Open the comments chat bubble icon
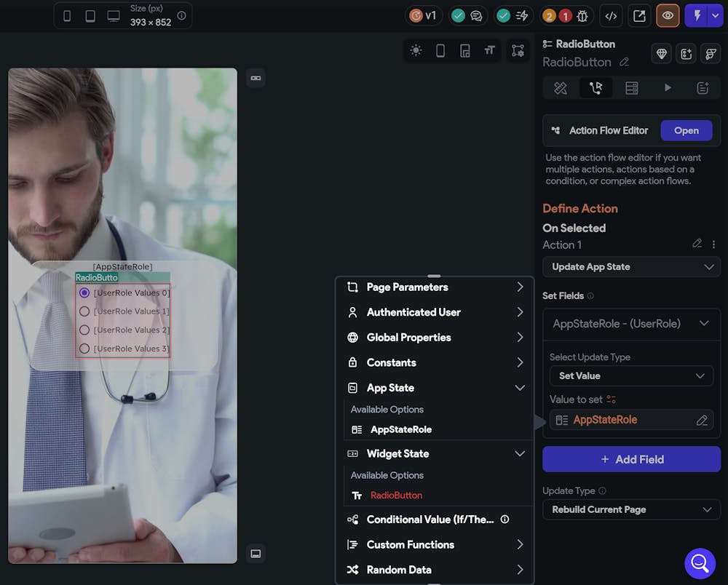 point(476,16)
